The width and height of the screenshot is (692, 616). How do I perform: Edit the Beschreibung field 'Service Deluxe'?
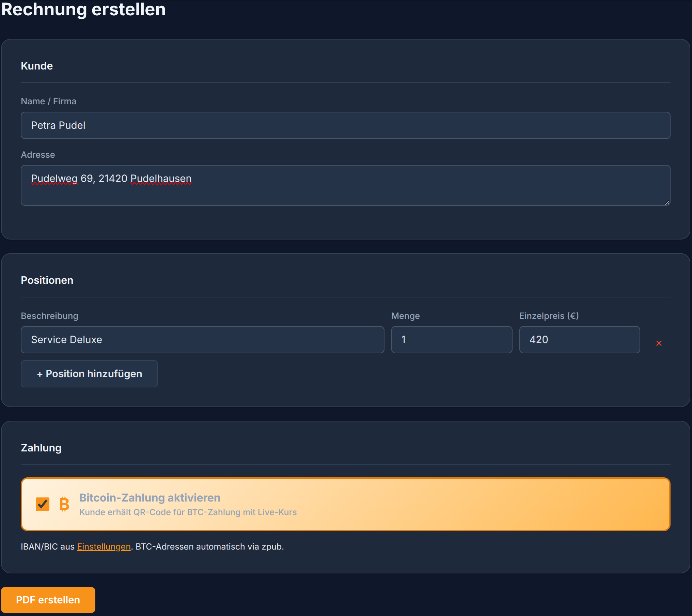(x=202, y=340)
